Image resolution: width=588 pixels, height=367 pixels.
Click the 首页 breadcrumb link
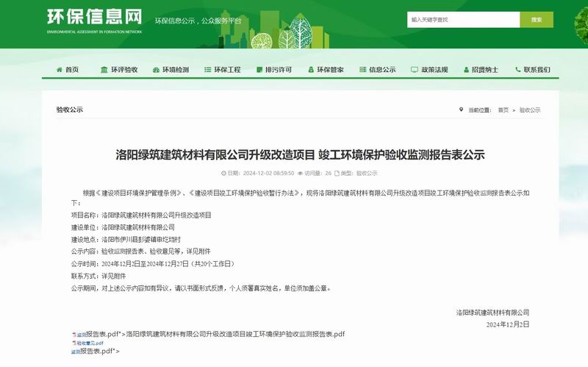[503, 110]
